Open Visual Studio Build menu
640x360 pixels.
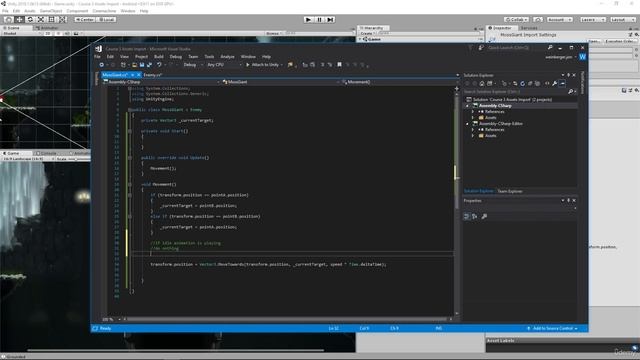pyautogui.click(x=159, y=57)
